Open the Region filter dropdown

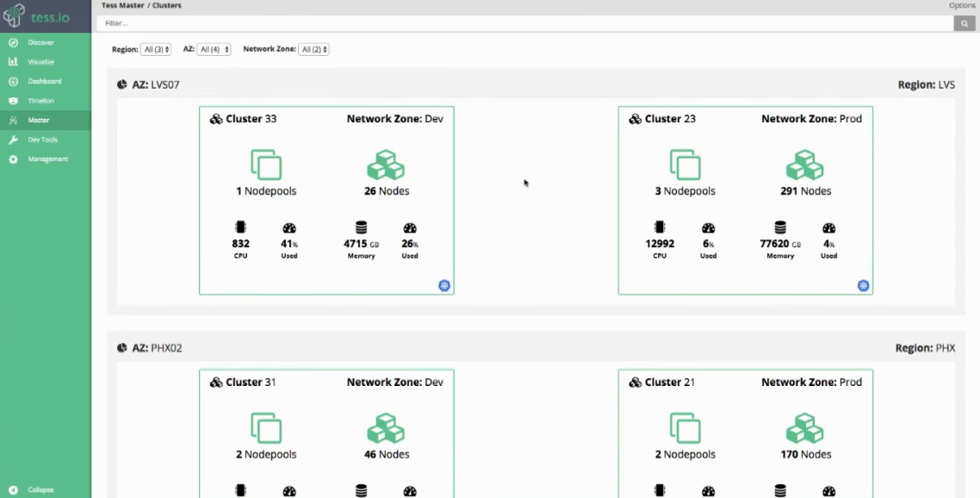coord(156,49)
